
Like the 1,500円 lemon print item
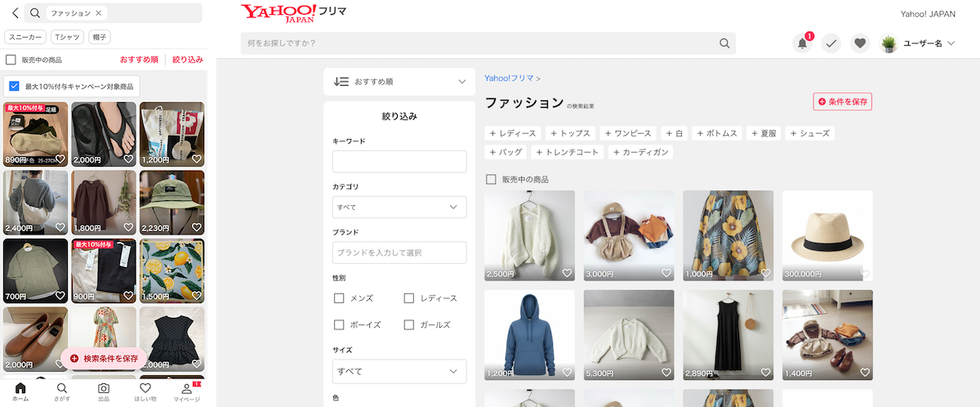[x=196, y=296]
